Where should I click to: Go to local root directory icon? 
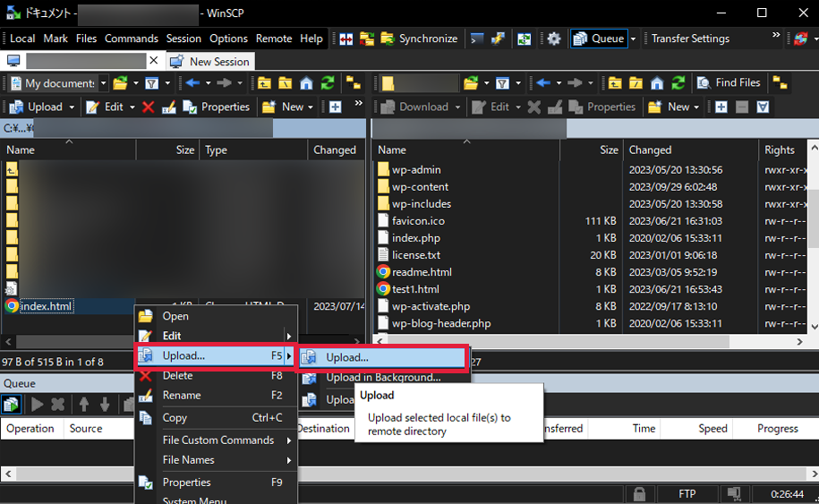tap(286, 83)
